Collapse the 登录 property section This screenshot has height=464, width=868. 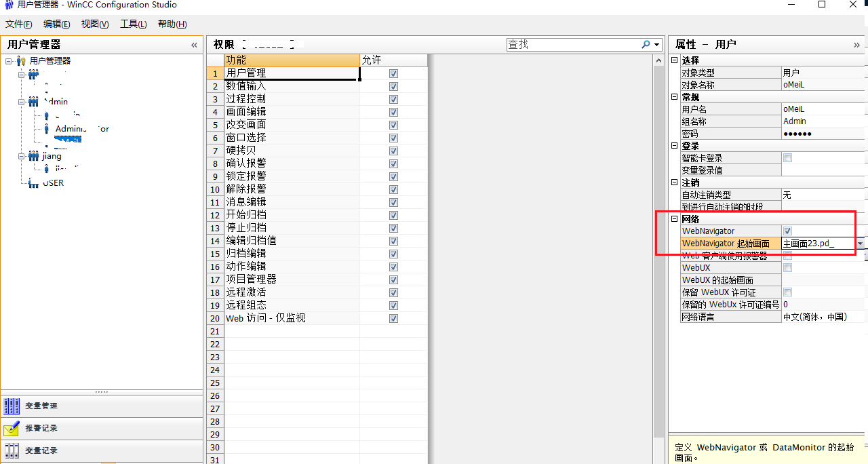[x=674, y=146]
